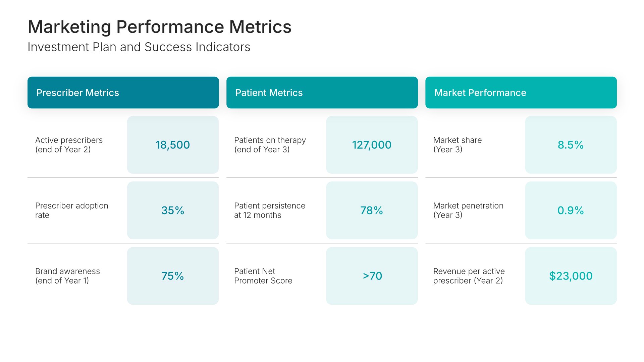Select the Patient Metrics header

(x=322, y=93)
